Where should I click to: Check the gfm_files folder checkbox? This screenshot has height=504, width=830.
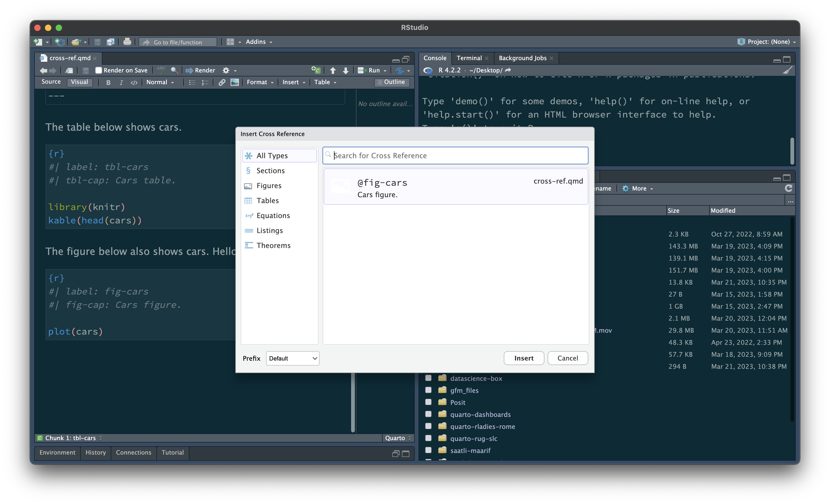pos(428,390)
